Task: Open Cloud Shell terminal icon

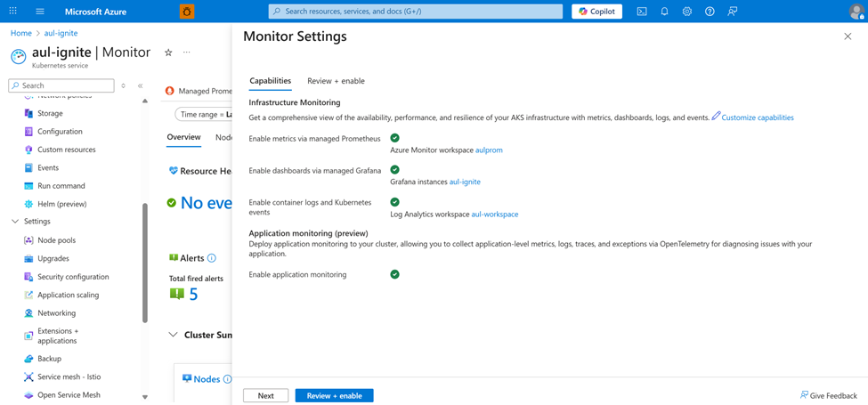Action: pos(642,12)
